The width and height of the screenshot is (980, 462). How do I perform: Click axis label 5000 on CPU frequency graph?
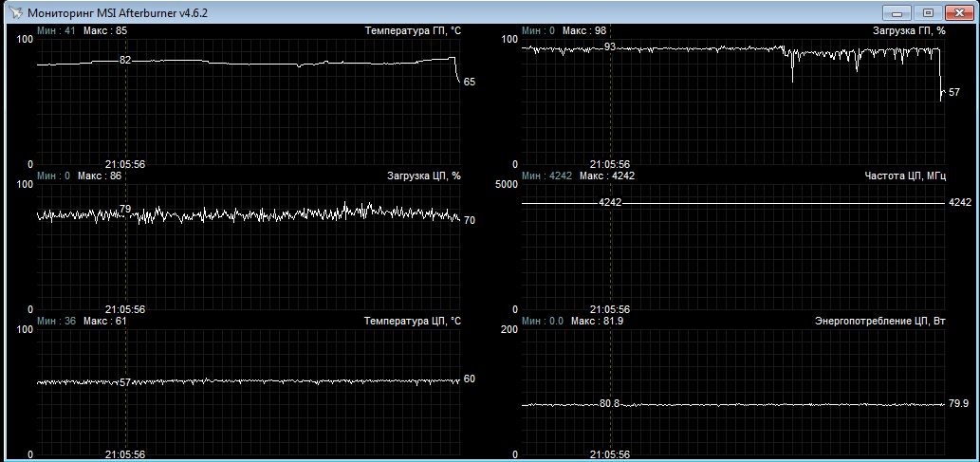(x=507, y=184)
